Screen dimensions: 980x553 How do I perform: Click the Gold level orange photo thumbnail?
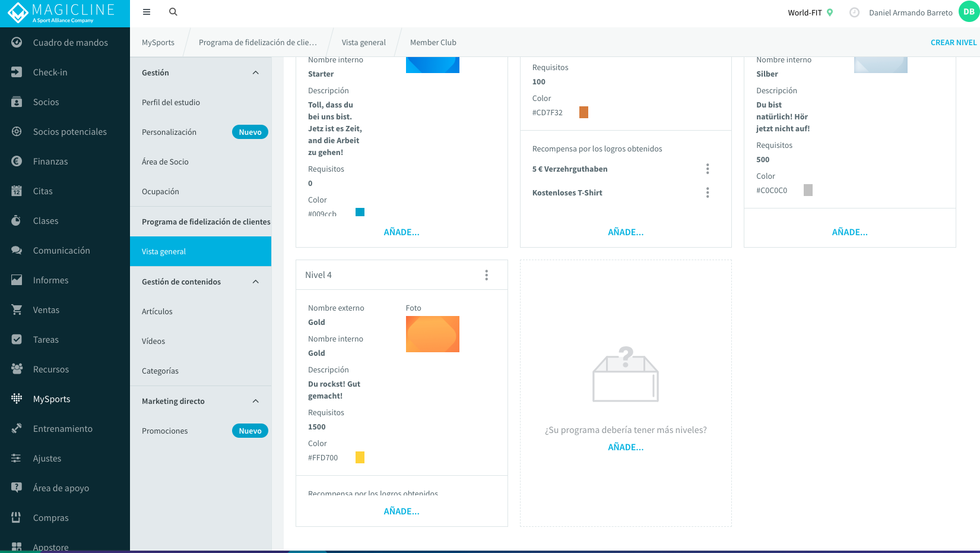pos(433,334)
